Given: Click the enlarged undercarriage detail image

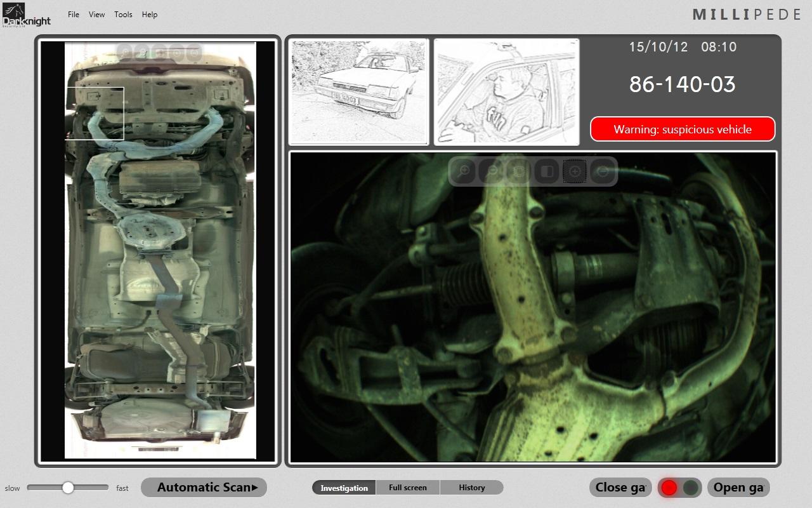Looking at the screenshot, I should coord(533,307).
